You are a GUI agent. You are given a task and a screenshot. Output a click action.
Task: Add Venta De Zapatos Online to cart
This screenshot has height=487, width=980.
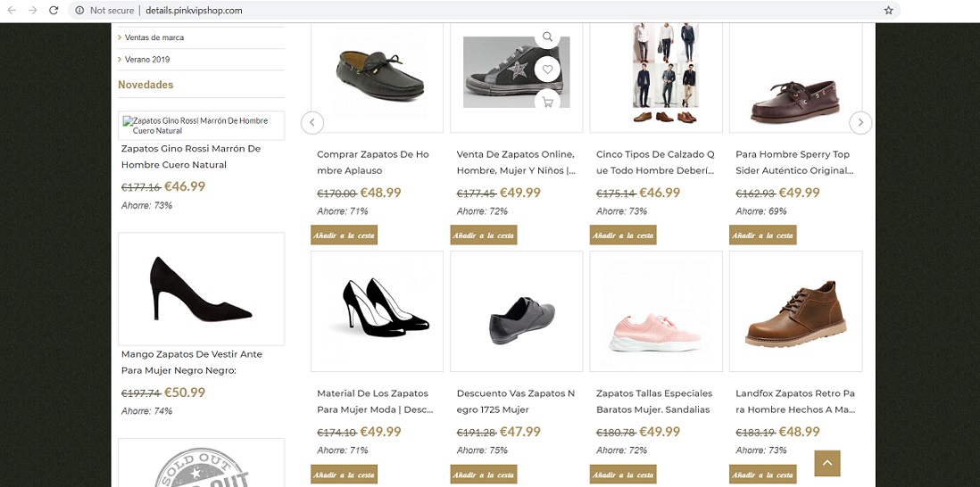(x=484, y=235)
